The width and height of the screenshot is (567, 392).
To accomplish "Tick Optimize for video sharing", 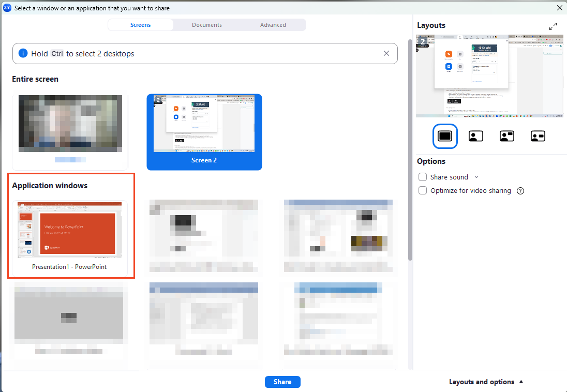I will (x=422, y=191).
